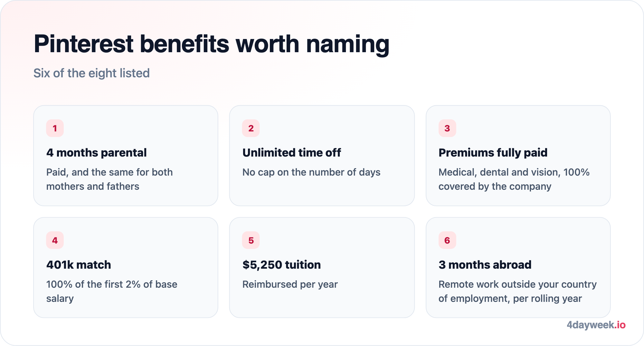Select the '4 months parental' heading

[x=96, y=153]
